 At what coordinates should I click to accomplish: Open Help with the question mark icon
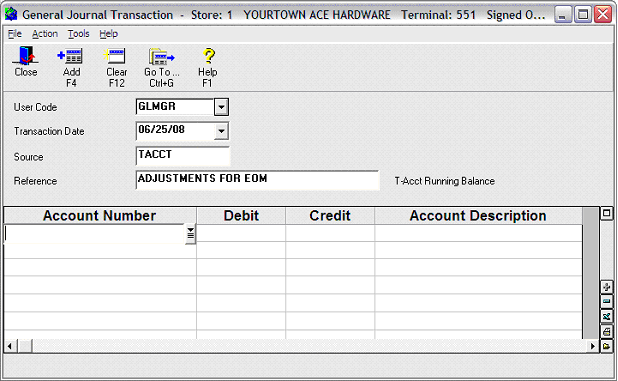208,66
